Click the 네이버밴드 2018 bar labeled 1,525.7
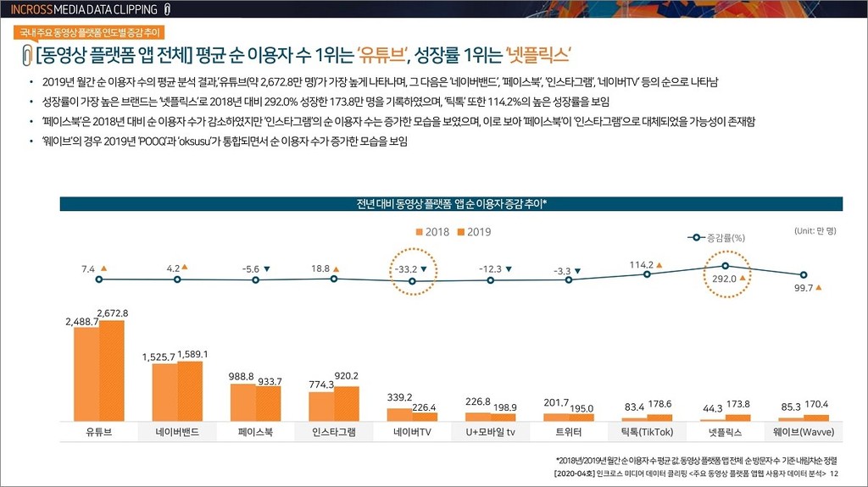Image resolution: width=868 pixels, height=487 pixels. pos(165,392)
